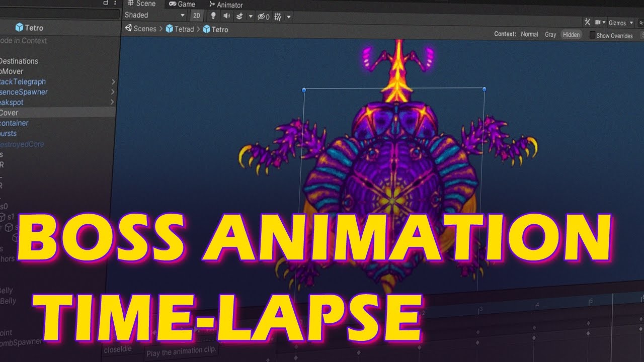Screen dimensions: 644x362
Task: Click the Hierarchy search field above Tetro header
Action: tap(60, 14)
